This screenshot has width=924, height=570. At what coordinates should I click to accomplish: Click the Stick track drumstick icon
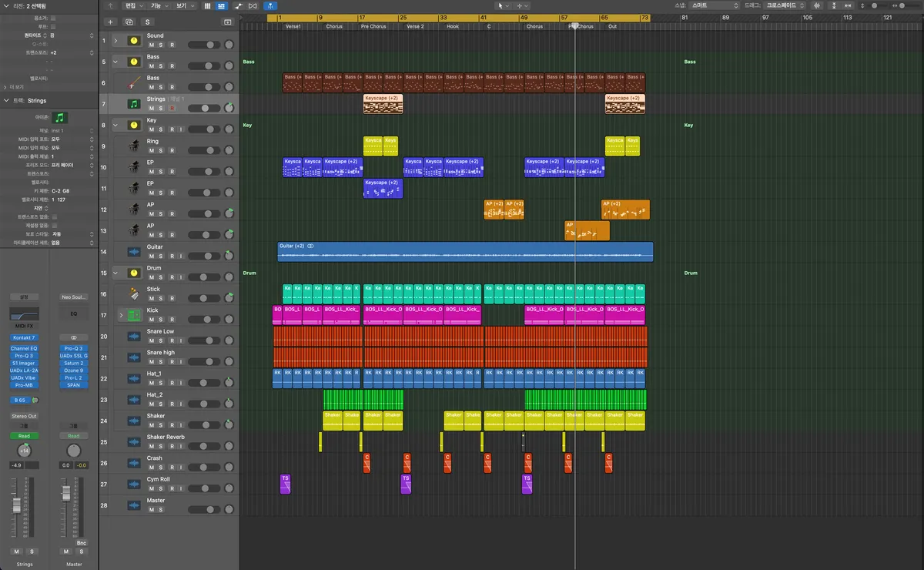[133, 293]
